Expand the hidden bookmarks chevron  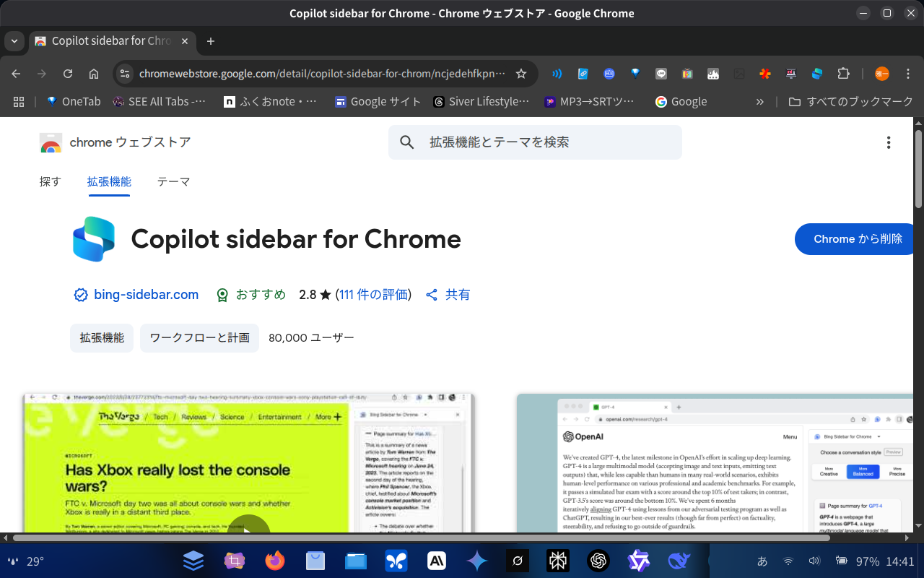click(759, 102)
